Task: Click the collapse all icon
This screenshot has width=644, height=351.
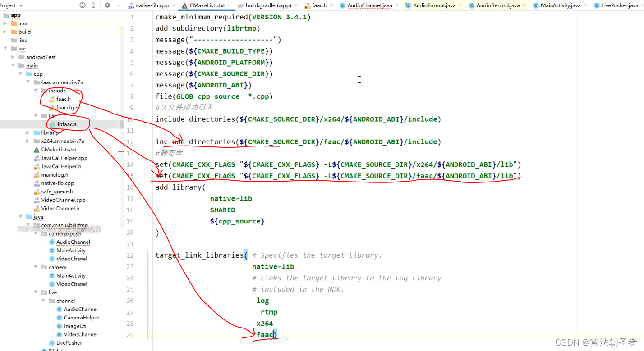Action: 93,5
